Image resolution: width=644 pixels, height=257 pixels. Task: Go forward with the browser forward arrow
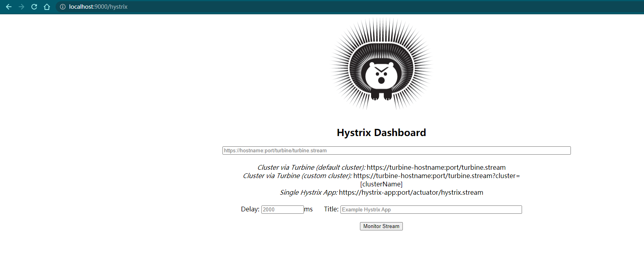pos(21,7)
